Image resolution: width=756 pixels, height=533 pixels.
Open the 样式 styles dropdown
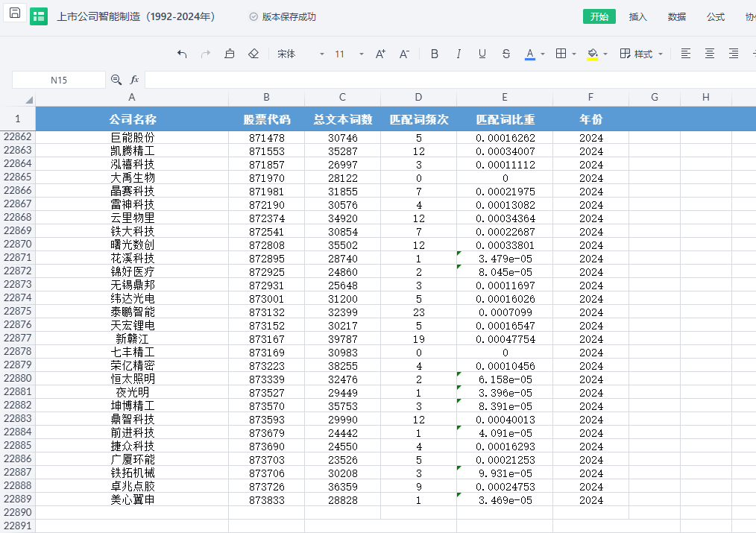[641, 54]
